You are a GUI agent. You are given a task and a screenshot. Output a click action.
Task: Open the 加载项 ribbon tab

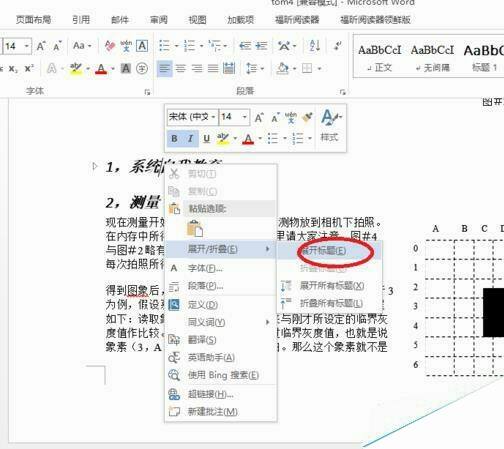[240, 20]
